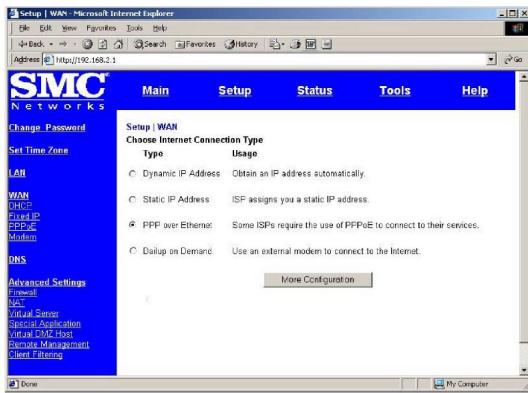Open the DHCP link under WAN

click(x=20, y=206)
